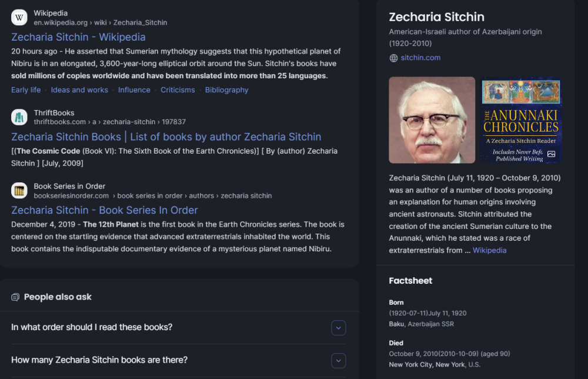Click the image gallery icon on the book cover

click(551, 154)
